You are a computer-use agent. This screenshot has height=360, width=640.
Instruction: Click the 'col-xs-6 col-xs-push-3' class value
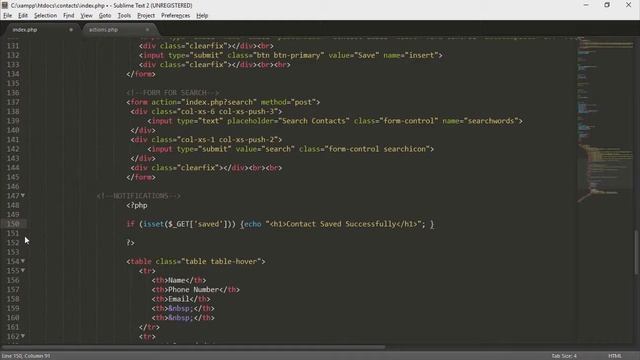[x=229, y=111]
